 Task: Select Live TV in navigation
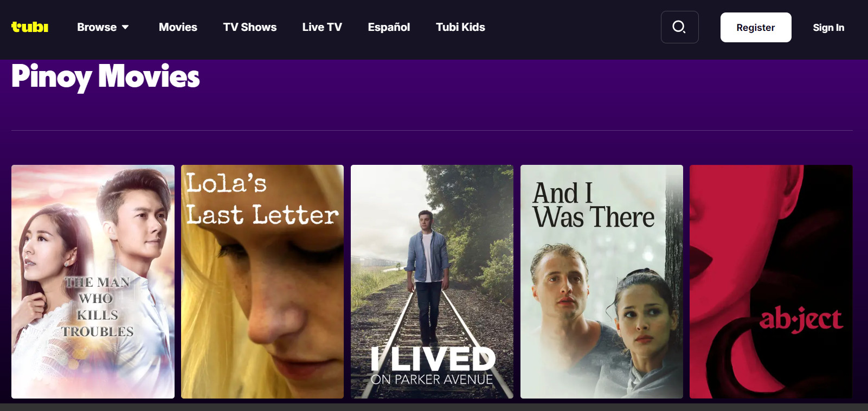[322, 27]
